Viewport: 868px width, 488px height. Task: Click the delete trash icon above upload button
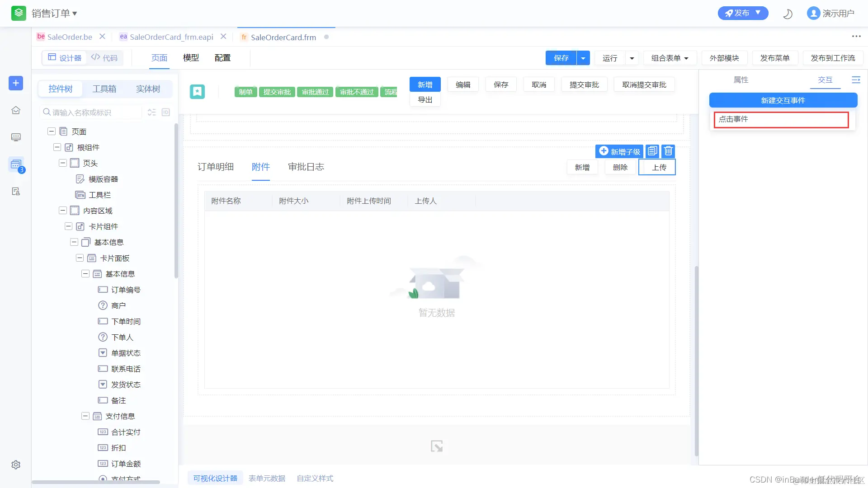tap(668, 151)
